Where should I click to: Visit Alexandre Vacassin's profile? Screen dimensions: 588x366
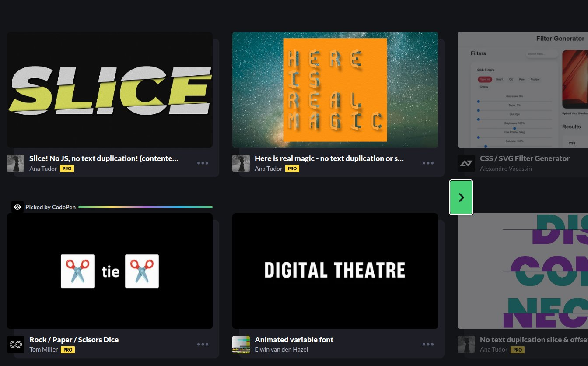(506, 169)
